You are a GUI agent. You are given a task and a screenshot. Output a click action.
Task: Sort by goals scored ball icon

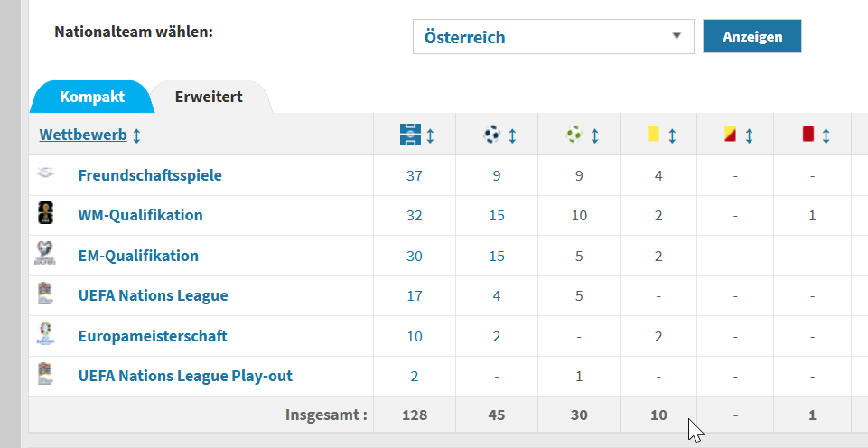click(492, 135)
